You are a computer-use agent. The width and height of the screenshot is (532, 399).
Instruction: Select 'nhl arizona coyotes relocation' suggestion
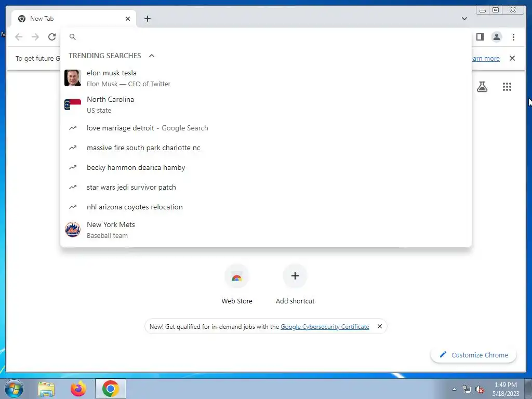(265, 207)
